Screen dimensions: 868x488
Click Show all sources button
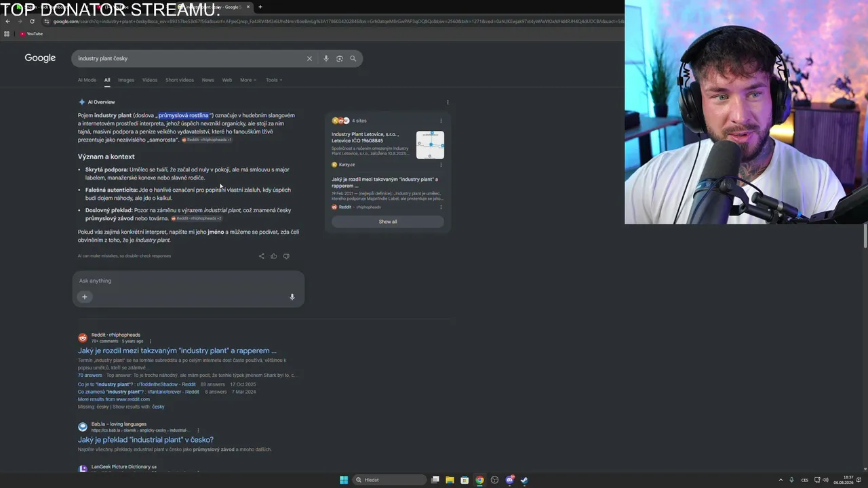pos(388,222)
